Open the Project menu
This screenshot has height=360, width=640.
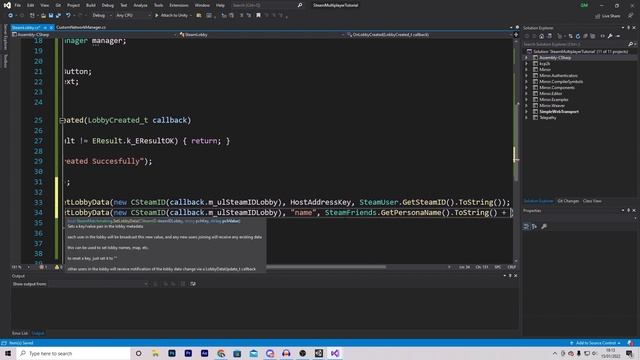pyautogui.click(x=73, y=5)
